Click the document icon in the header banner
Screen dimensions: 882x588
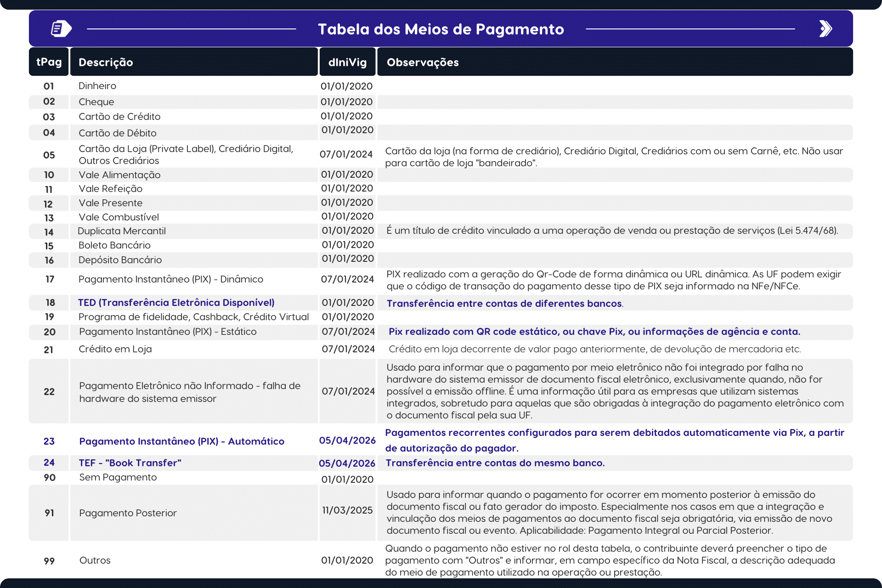coord(60,28)
